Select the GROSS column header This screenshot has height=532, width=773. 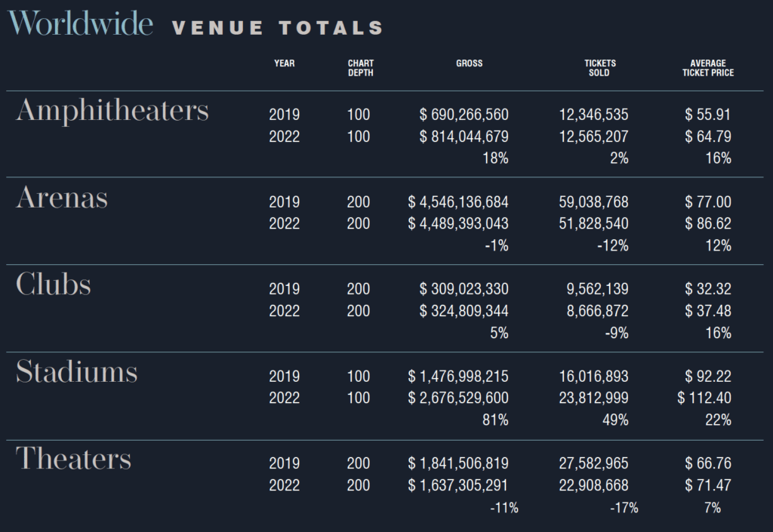(x=469, y=63)
